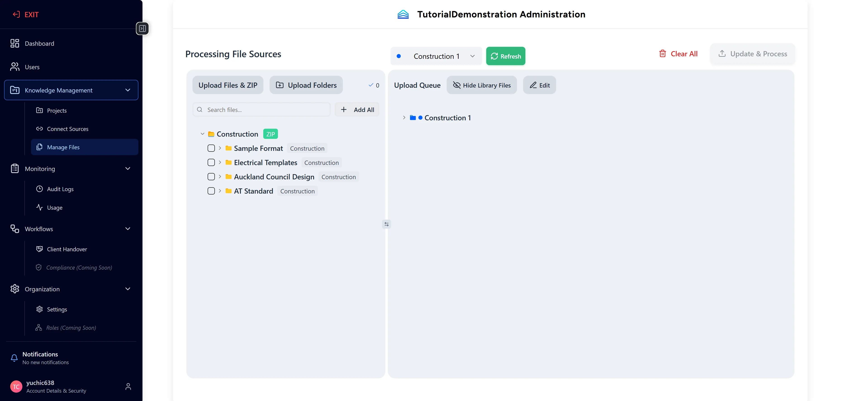This screenshot has height=401, width=868.
Task: Click the Users people icon
Action: (15, 67)
